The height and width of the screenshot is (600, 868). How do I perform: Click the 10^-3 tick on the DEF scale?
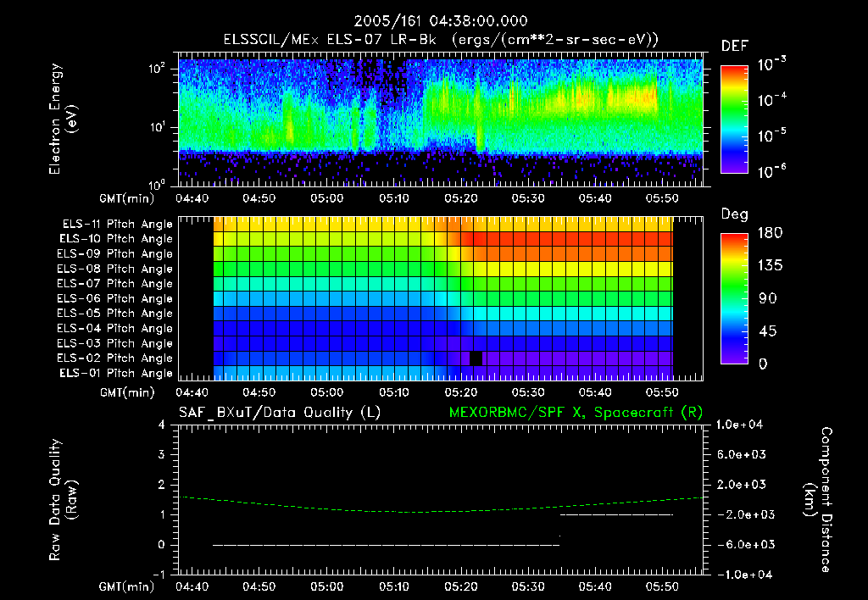point(771,64)
